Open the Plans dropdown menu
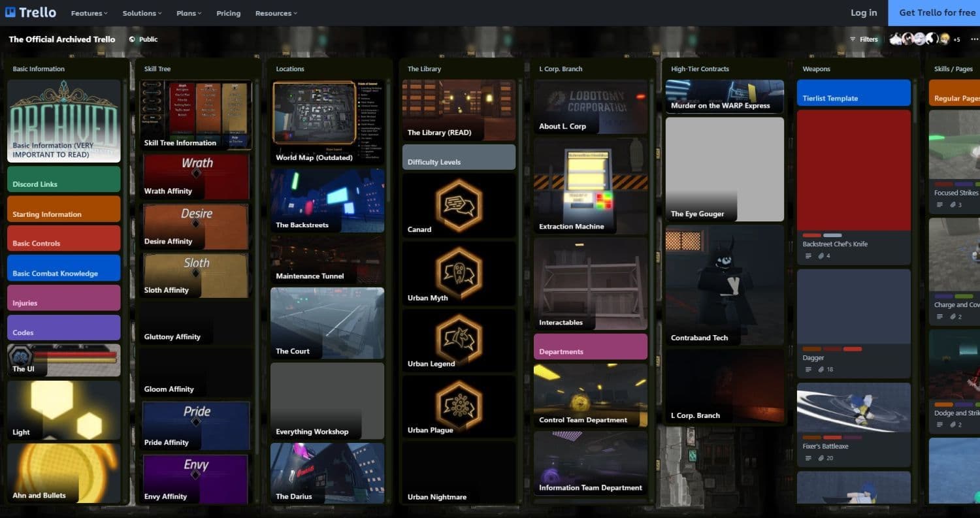 pyautogui.click(x=189, y=13)
